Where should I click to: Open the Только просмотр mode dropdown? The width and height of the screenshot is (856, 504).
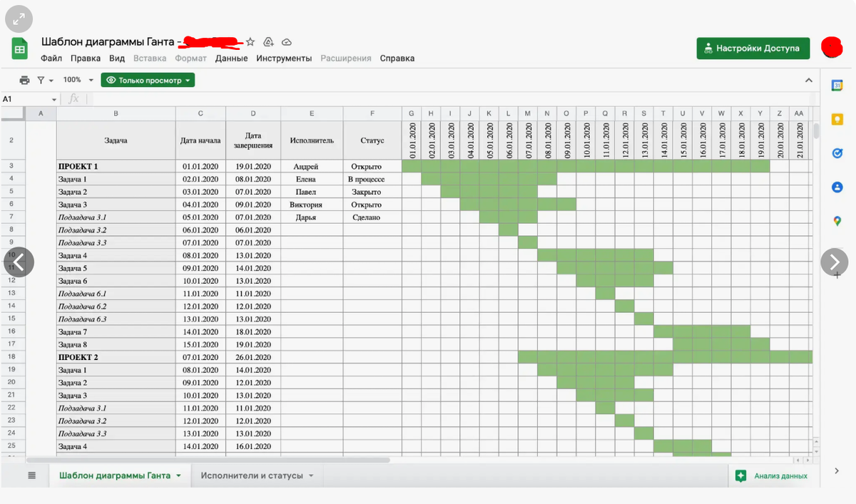pyautogui.click(x=148, y=81)
